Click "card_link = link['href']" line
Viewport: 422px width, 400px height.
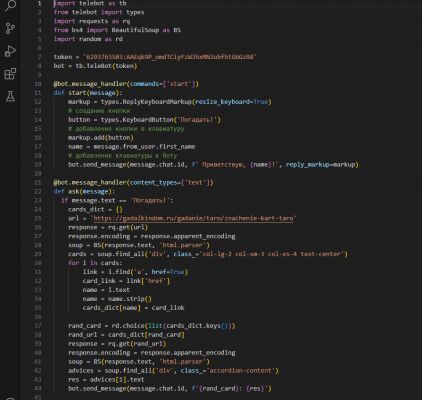[x=126, y=281]
